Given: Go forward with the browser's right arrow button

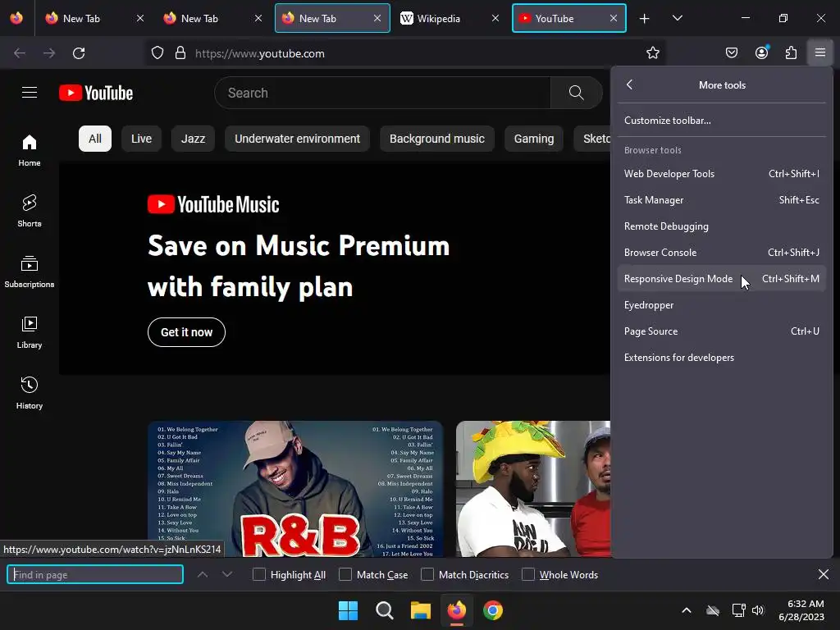Looking at the screenshot, I should tap(49, 53).
